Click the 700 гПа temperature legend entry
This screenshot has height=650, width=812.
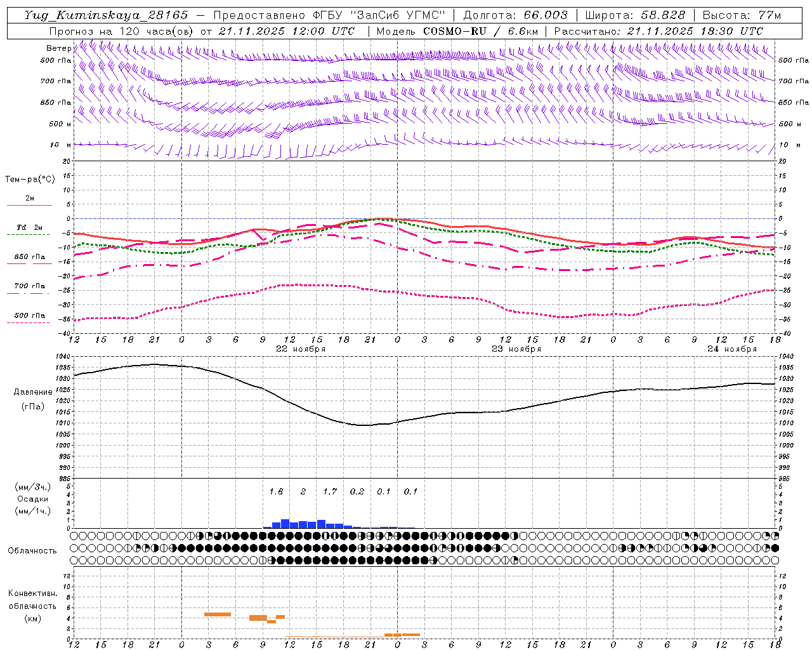point(30,286)
